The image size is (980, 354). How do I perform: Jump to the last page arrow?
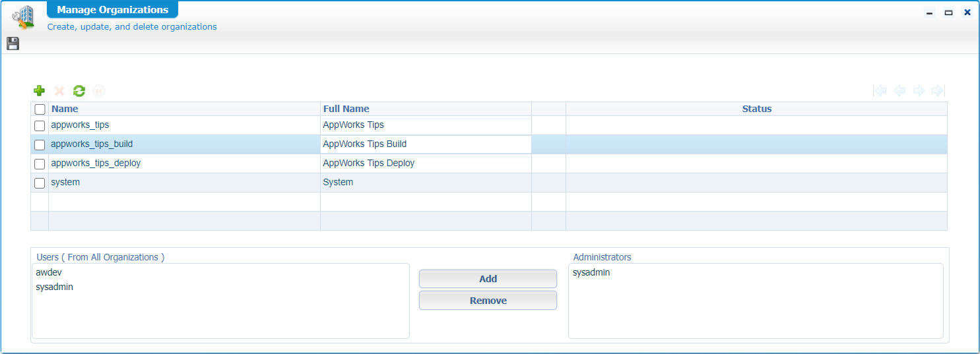click(x=938, y=91)
